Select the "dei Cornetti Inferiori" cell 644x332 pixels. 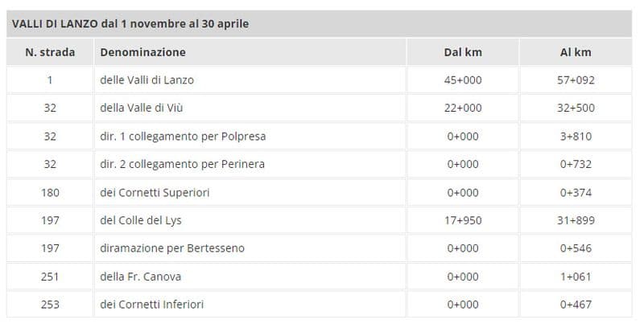151,305
